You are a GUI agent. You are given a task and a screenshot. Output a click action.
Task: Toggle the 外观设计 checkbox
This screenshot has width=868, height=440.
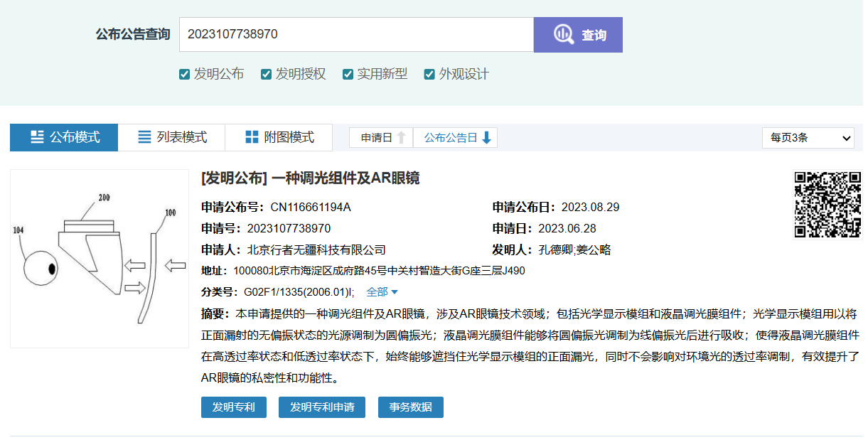coord(429,75)
